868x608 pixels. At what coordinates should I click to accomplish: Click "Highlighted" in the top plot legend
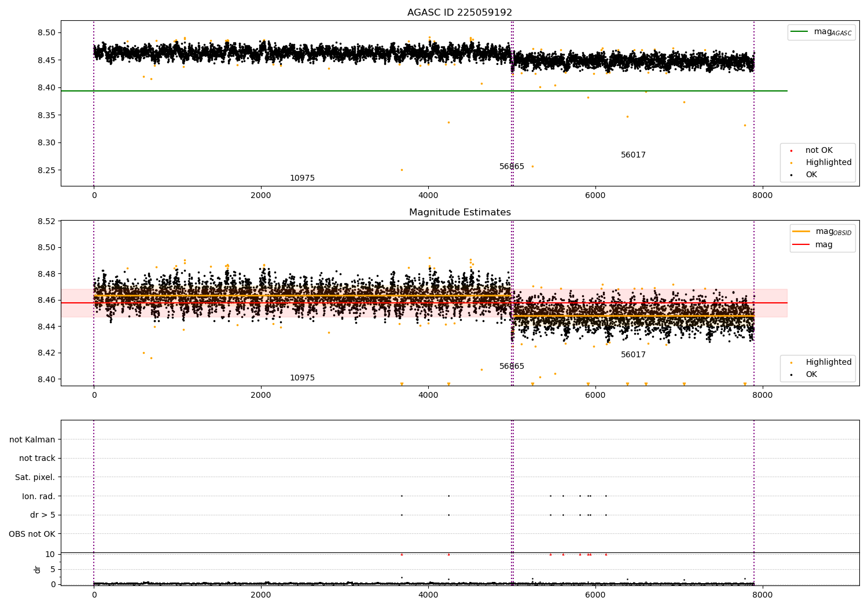[x=821, y=162]
